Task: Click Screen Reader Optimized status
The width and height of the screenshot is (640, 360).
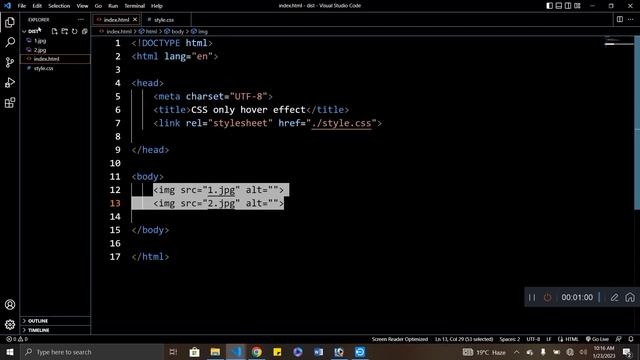Action: coord(400,339)
